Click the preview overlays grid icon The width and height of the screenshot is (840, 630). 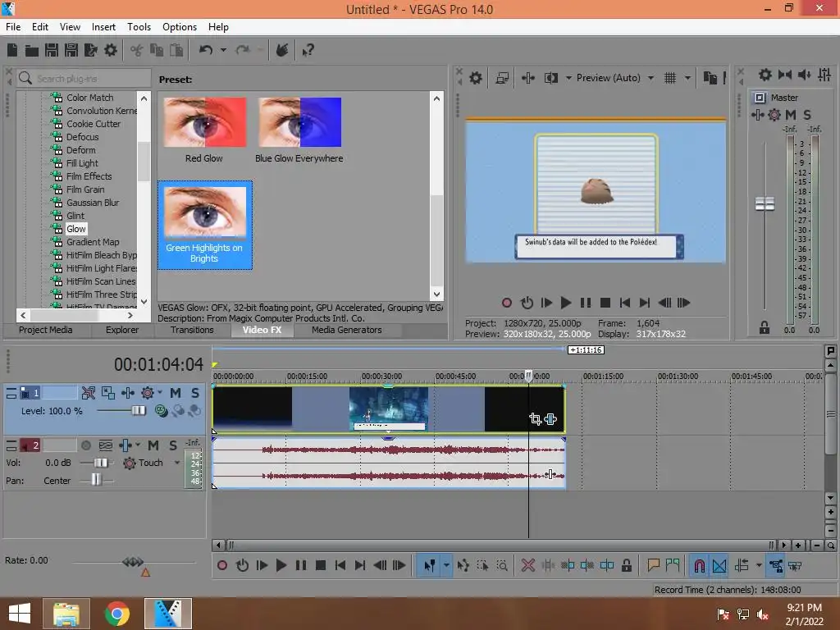click(670, 78)
